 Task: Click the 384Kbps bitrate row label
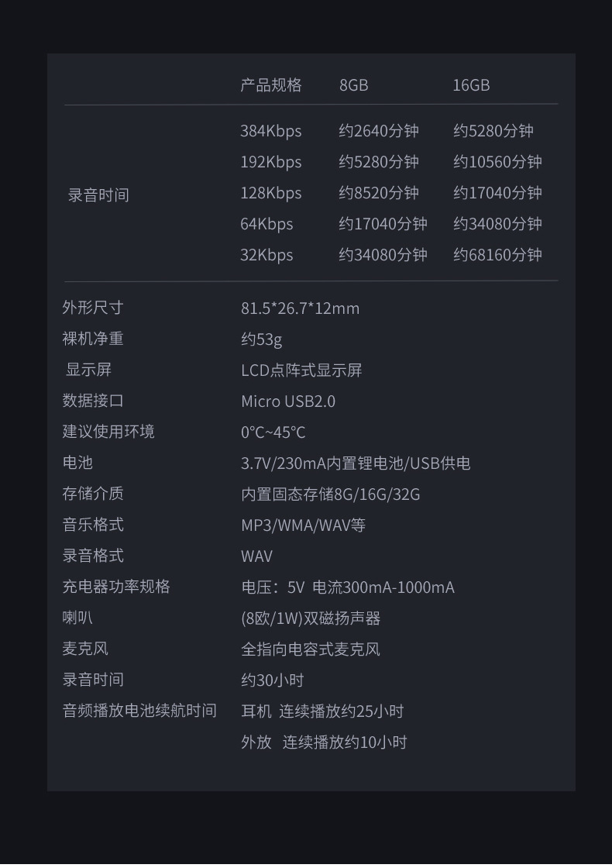270,131
